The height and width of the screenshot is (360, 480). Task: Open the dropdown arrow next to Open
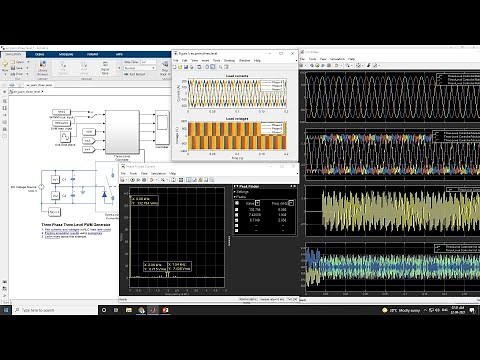point(28,62)
